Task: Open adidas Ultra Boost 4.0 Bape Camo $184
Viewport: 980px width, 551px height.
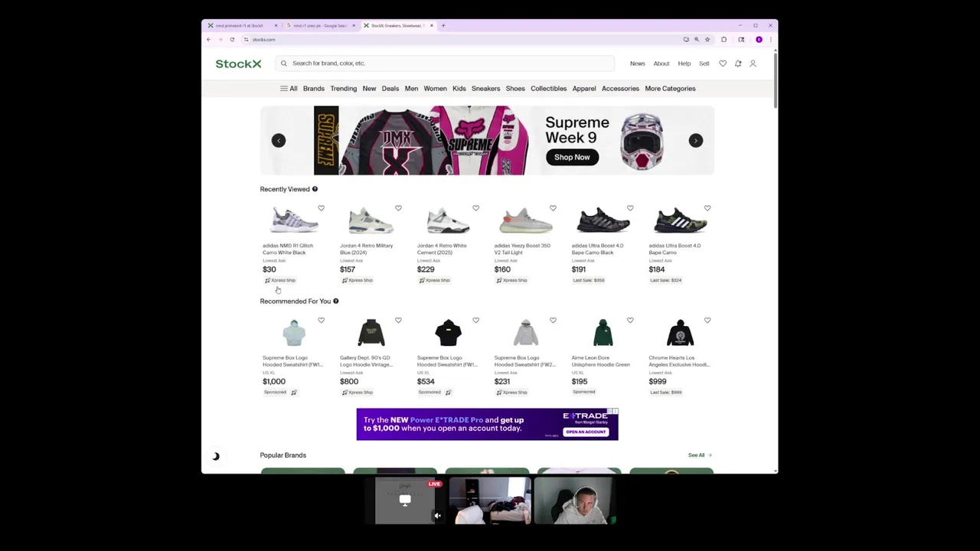Action: (680, 243)
